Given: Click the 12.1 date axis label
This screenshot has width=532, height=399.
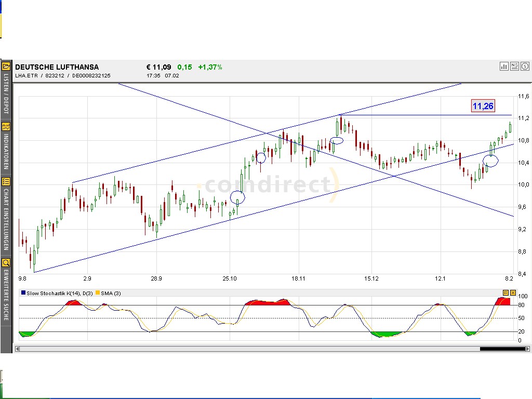Looking at the screenshot, I should click(x=440, y=278).
